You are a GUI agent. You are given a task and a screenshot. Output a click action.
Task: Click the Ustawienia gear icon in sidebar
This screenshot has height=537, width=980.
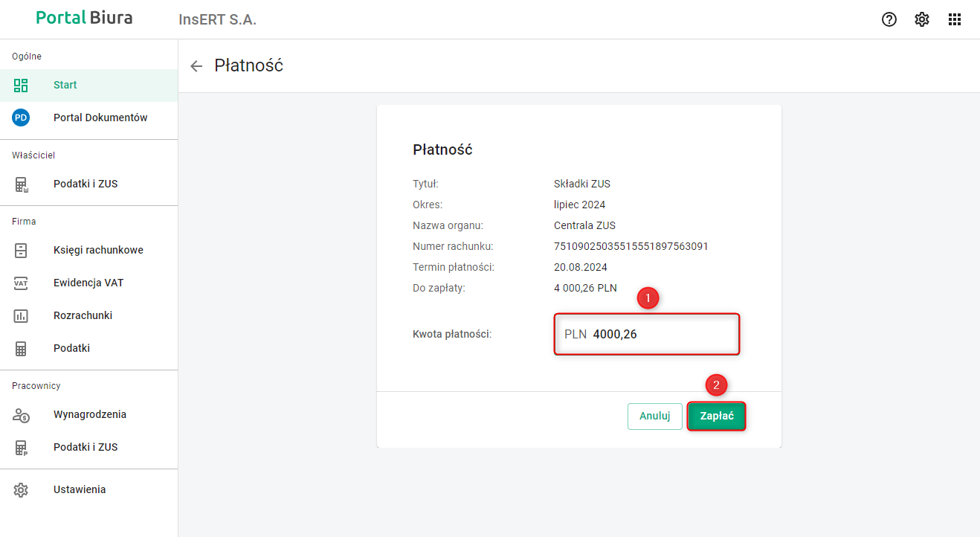tap(21, 489)
